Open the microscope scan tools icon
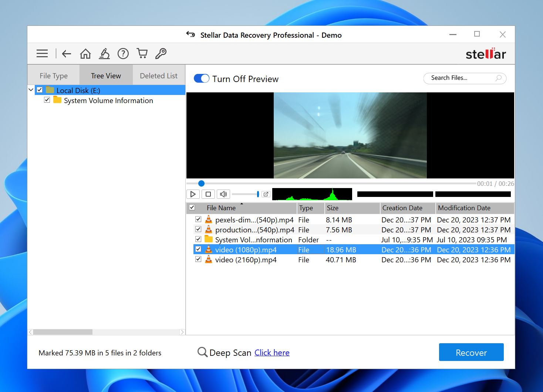The image size is (543, 392). [x=104, y=54]
